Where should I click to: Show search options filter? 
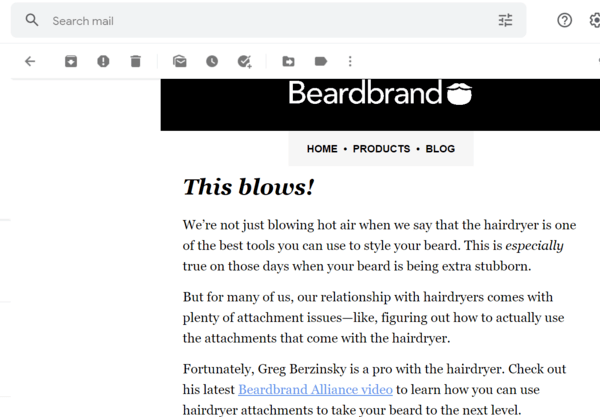(505, 20)
